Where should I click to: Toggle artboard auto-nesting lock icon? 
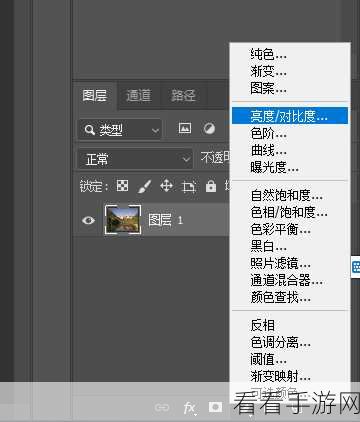(189, 186)
